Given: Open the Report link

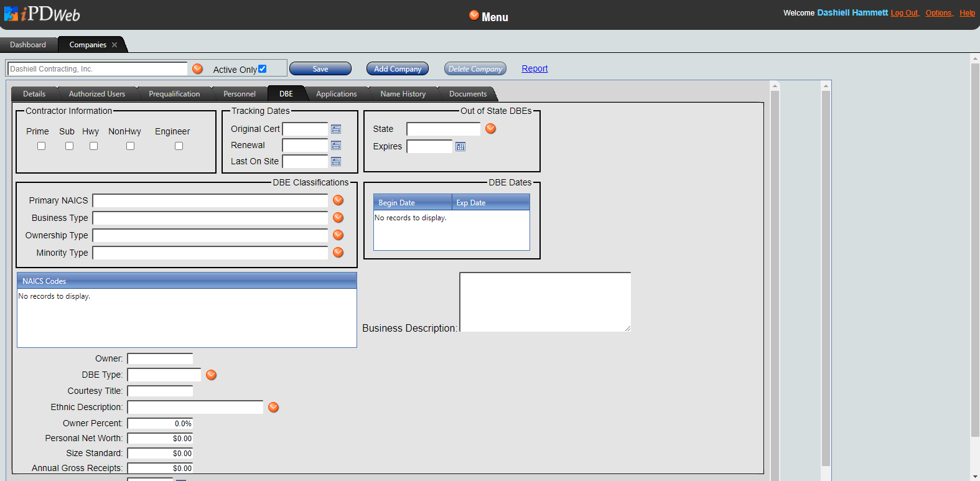Looking at the screenshot, I should (534, 69).
